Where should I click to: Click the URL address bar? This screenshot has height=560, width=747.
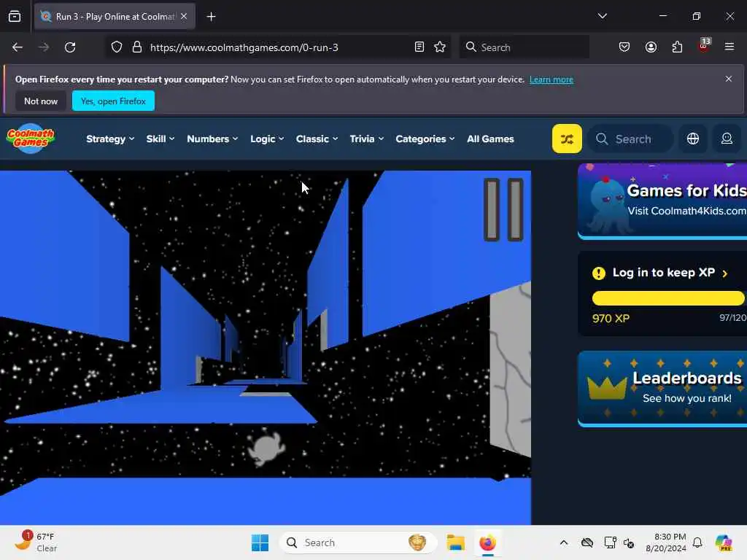pyautogui.click(x=278, y=47)
